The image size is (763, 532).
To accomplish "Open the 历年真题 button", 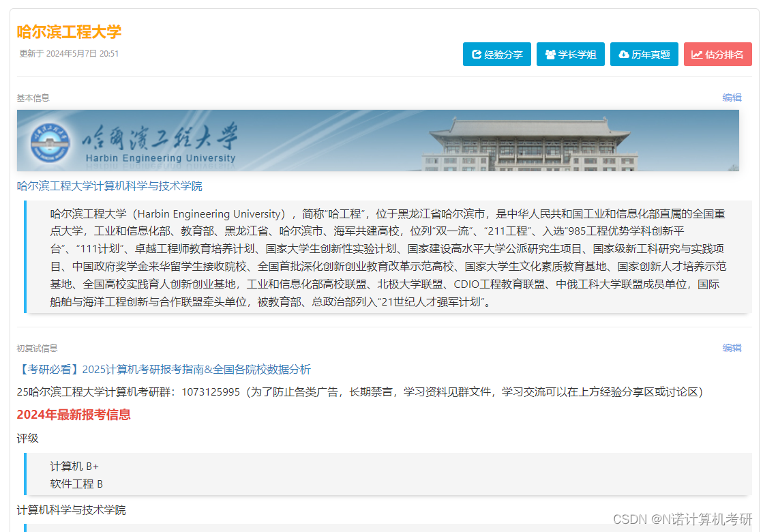I will point(644,54).
